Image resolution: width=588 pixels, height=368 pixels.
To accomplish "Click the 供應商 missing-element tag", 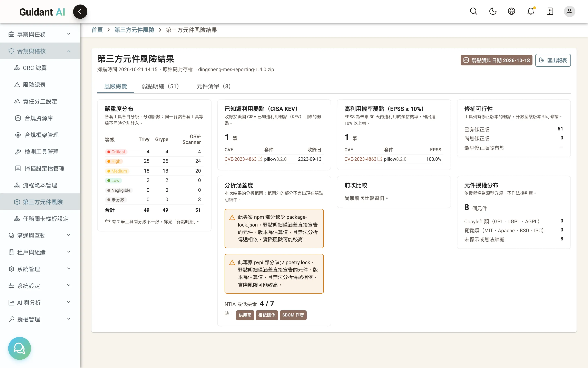I will (245, 315).
